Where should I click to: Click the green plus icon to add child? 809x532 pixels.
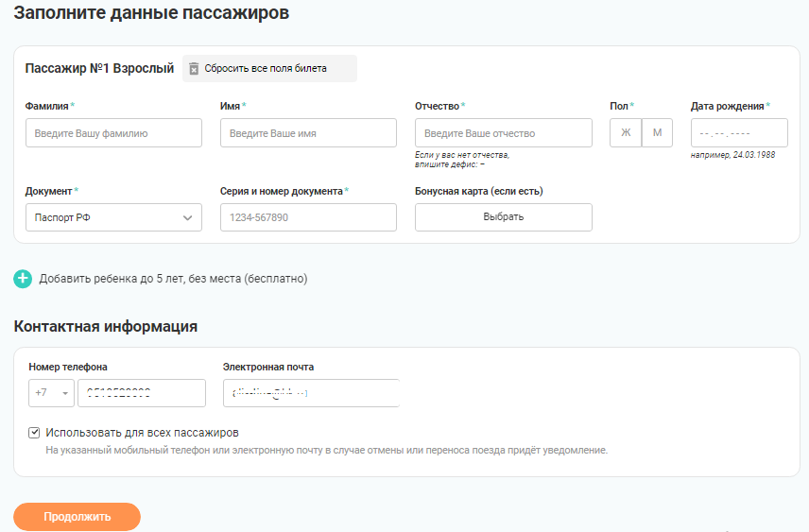click(x=24, y=279)
